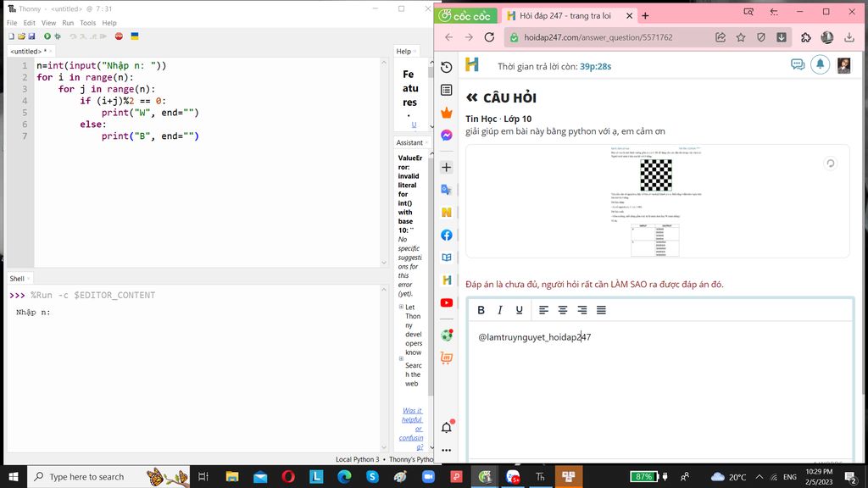Reload the hoidap247 page
This screenshot has width=868, height=488.
[x=489, y=37]
